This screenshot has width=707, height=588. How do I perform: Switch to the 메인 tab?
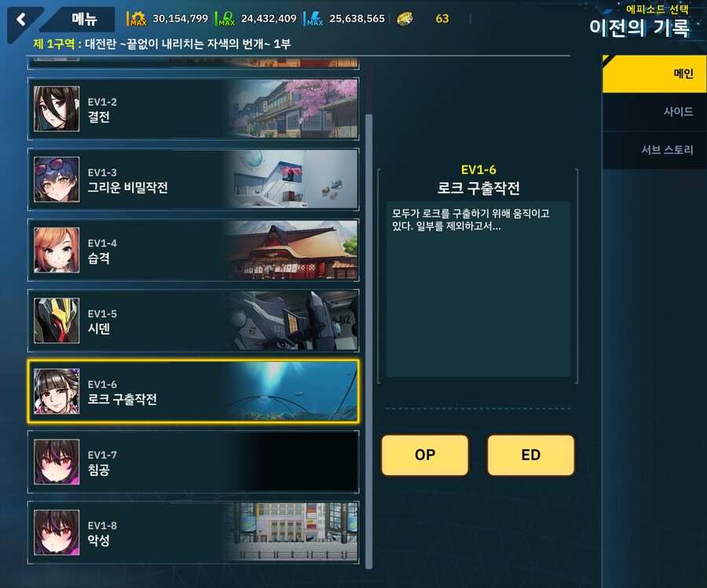(x=654, y=74)
